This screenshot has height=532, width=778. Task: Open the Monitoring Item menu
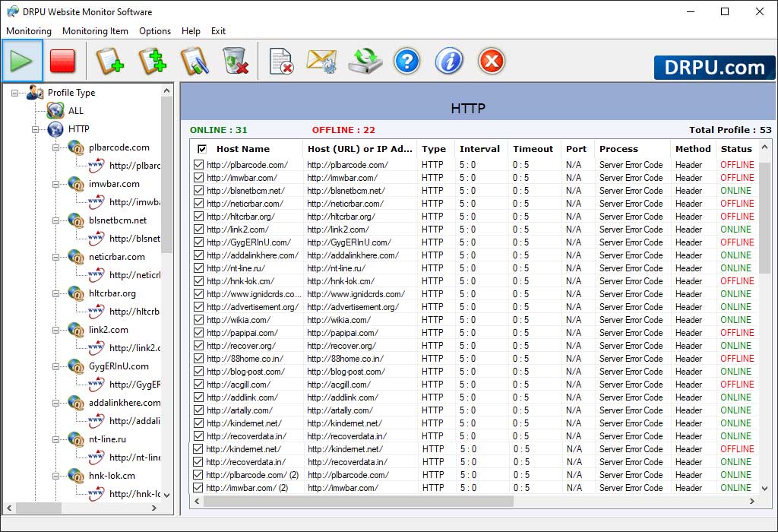coord(95,30)
